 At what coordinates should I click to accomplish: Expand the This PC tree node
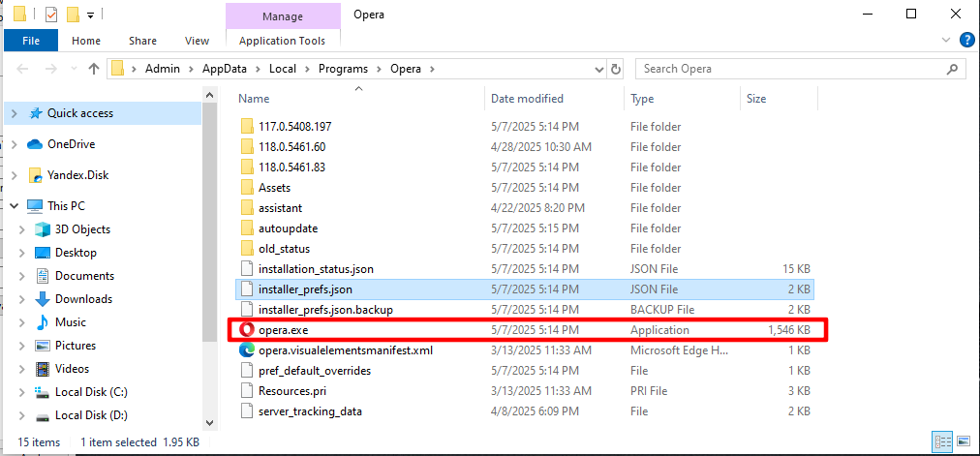click(x=14, y=206)
